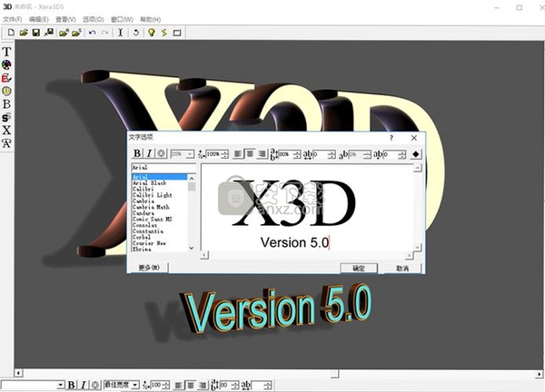
Task: Open a file using the toolbar folder icon
Action: point(24,33)
